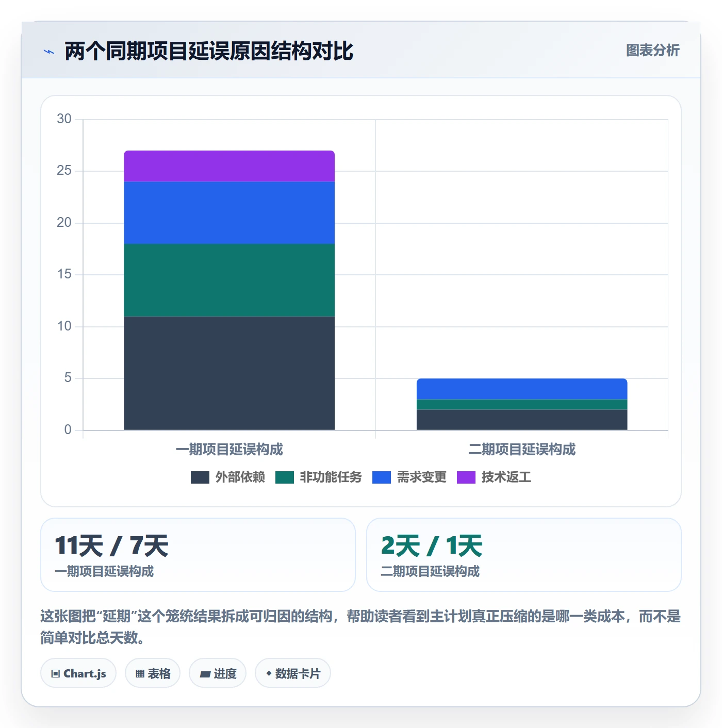Click the blue segment of the second-phase bar

click(522, 389)
